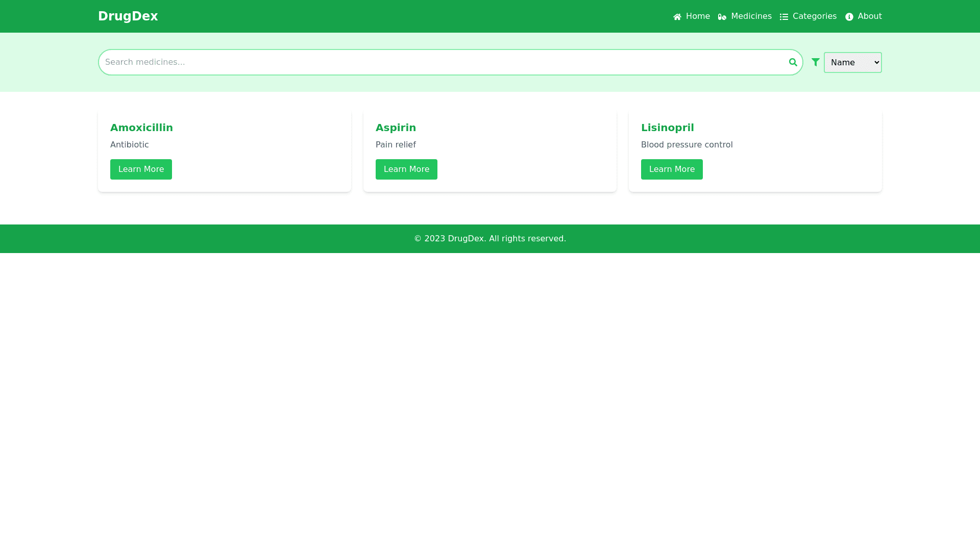Select the Medicines menu item
Image resolution: width=980 pixels, height=551 pixels.
pos(751,16)
